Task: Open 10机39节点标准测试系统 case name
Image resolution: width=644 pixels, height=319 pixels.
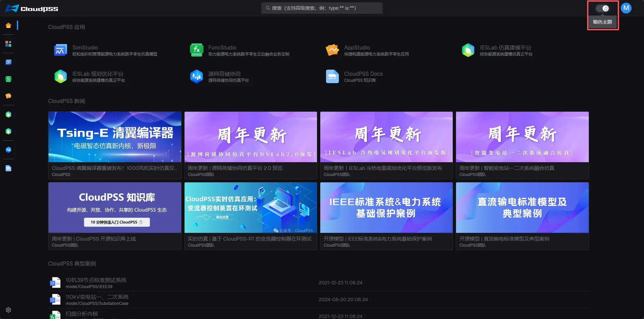Action: 96,280
